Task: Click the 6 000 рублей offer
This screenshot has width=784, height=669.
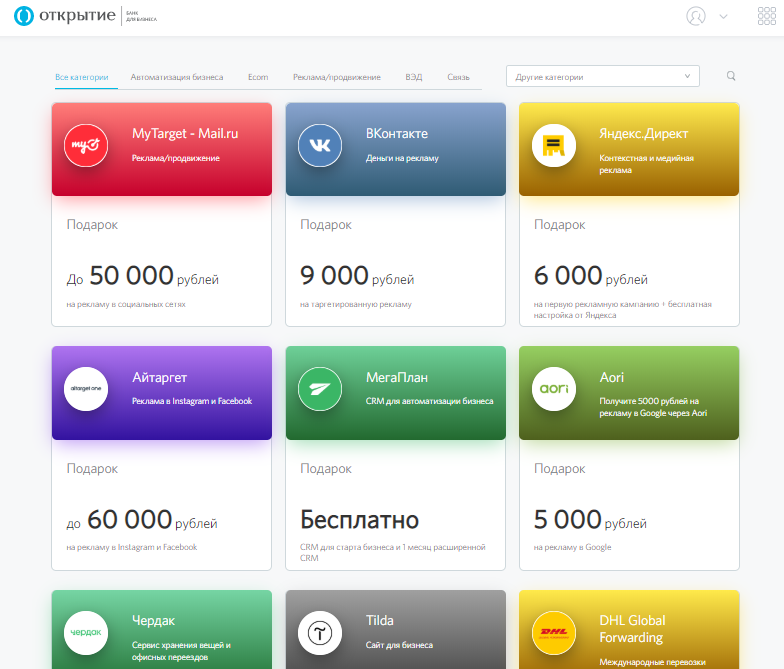Action: (x=590, y=276)
